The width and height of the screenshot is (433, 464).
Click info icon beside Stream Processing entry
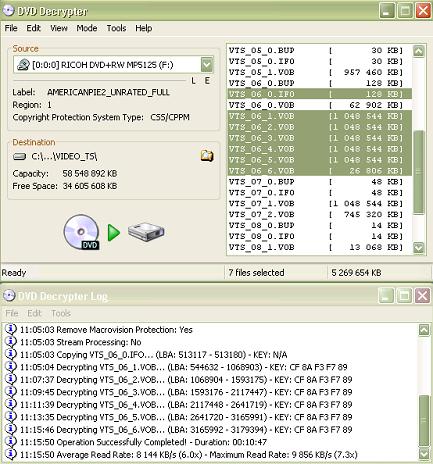[x=11, y=341]
